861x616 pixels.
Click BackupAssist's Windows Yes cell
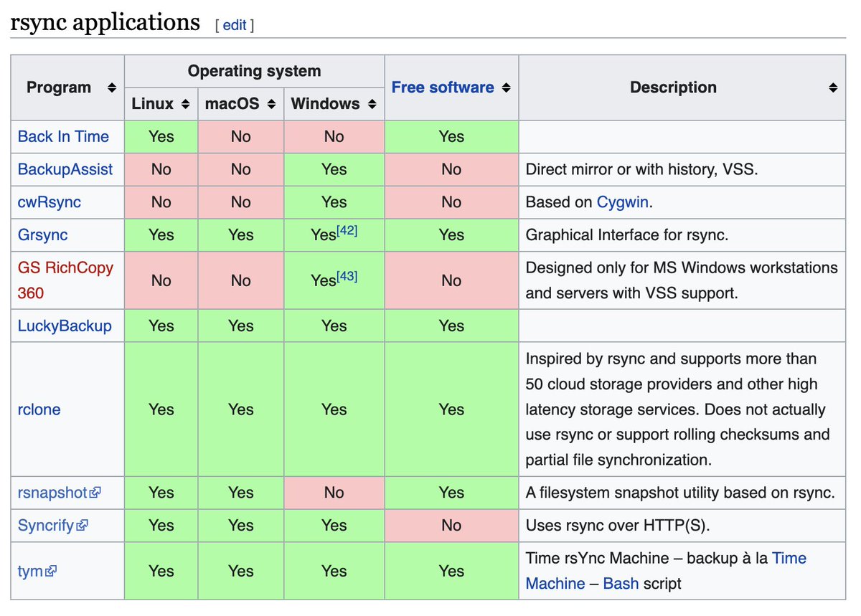point(334,169)
